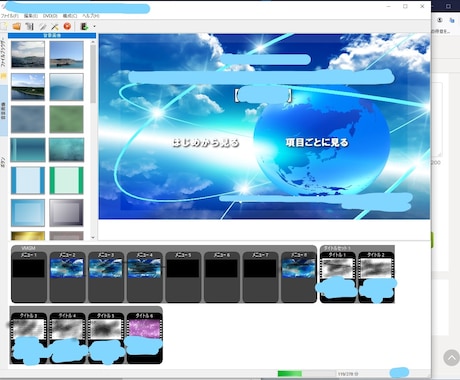Click the round scroll-to-top button in browser window
Viewport: 460px width, 380px height.
click(452, 358)
